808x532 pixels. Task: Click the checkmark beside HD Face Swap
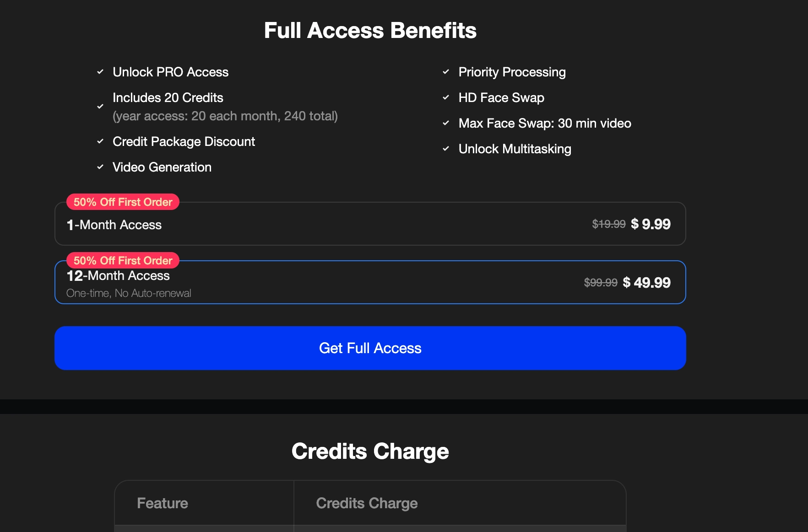pos(446,97)
